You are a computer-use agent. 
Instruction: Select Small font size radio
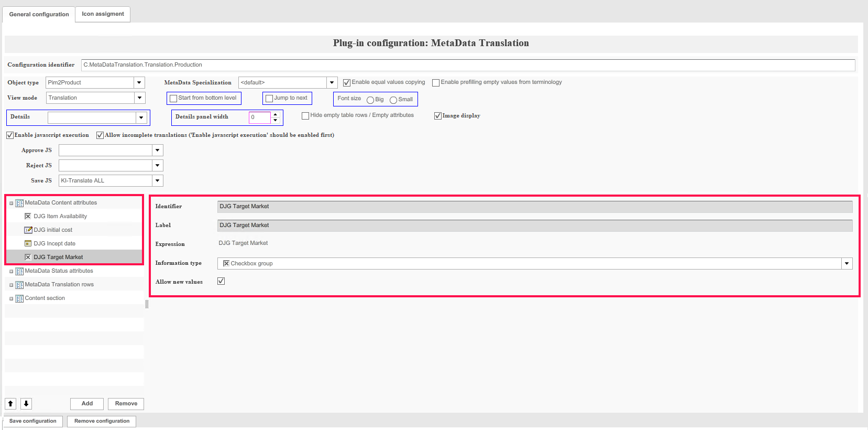click(393, 100)
